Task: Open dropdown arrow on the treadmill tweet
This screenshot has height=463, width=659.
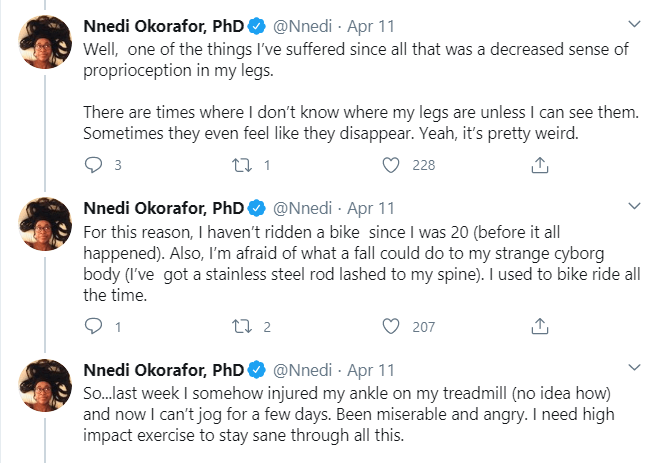Action: point(634,368)
